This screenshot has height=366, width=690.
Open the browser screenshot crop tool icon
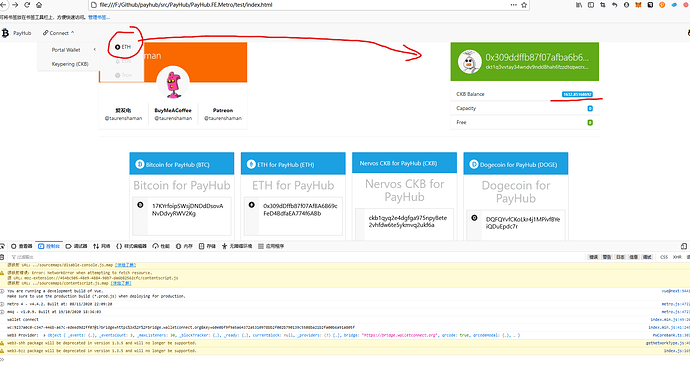[x=602, y=5]
